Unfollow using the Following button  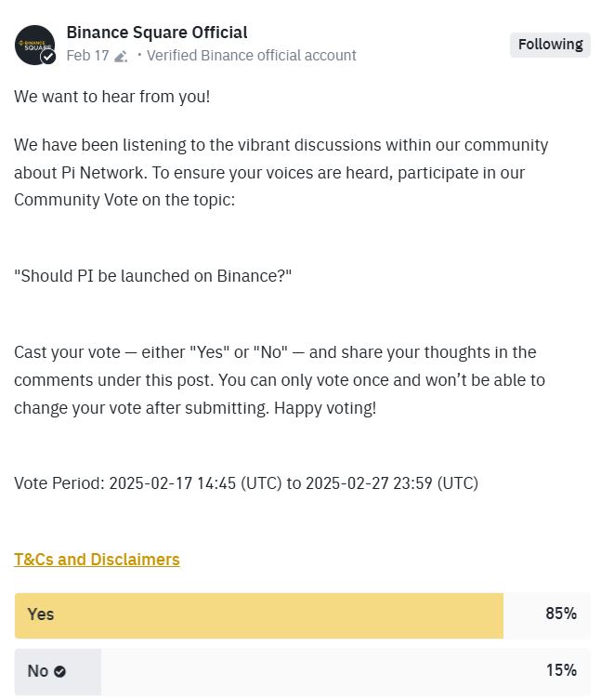point(550,45)
